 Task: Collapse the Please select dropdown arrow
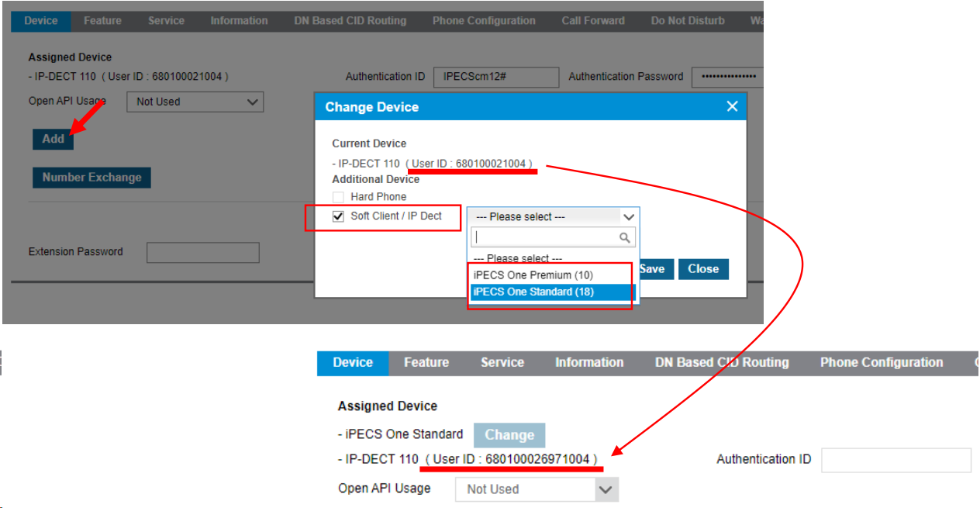point(629,217)
